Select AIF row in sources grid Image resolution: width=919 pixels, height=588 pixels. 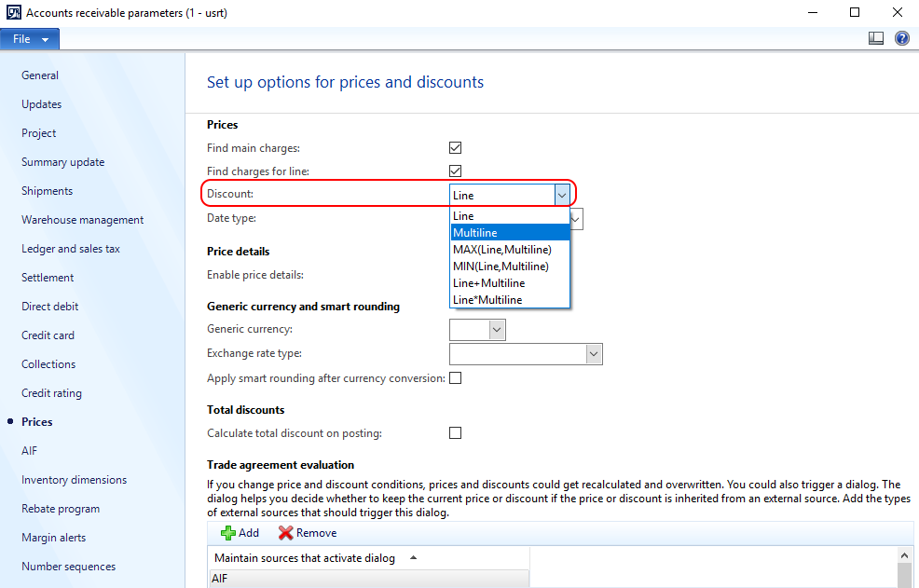pyautogui.click(x=369, y=578)
